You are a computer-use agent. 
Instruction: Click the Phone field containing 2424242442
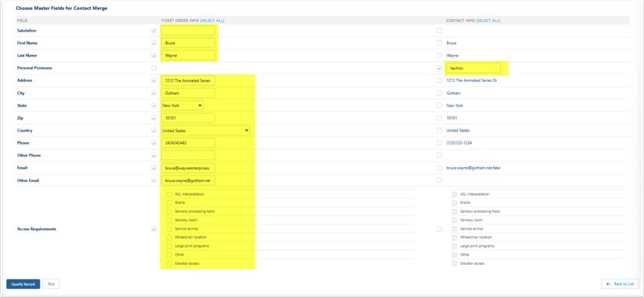[188, 143]
